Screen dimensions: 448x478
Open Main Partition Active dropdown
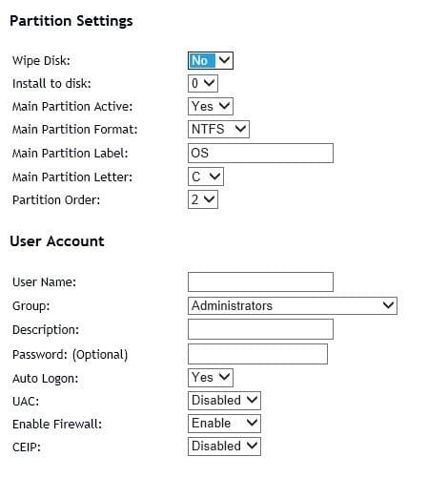pos(211,106)
